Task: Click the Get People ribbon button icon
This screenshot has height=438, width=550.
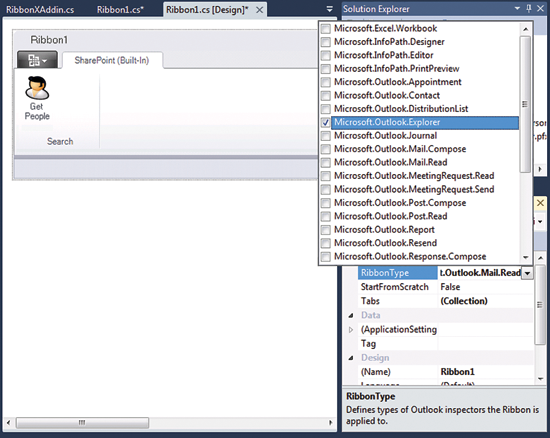Action: 37,88
